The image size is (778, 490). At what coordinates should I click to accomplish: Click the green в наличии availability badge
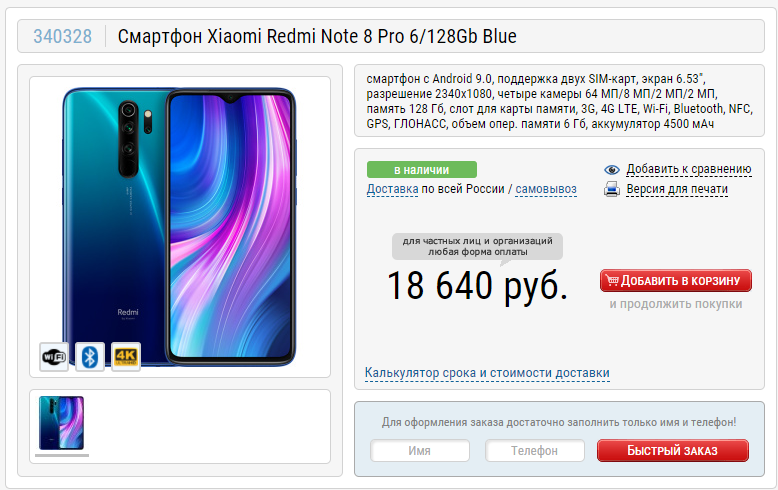[422, 170]
